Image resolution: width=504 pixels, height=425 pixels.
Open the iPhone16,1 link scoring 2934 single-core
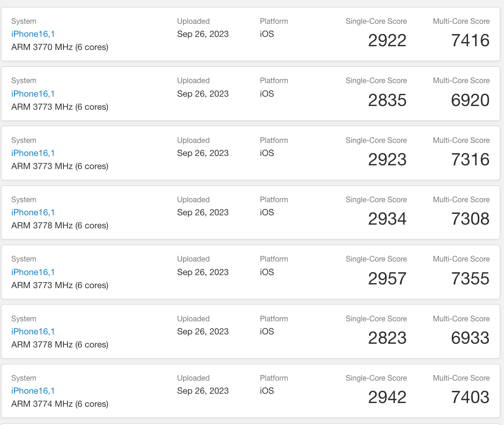(x=33, y=212)
